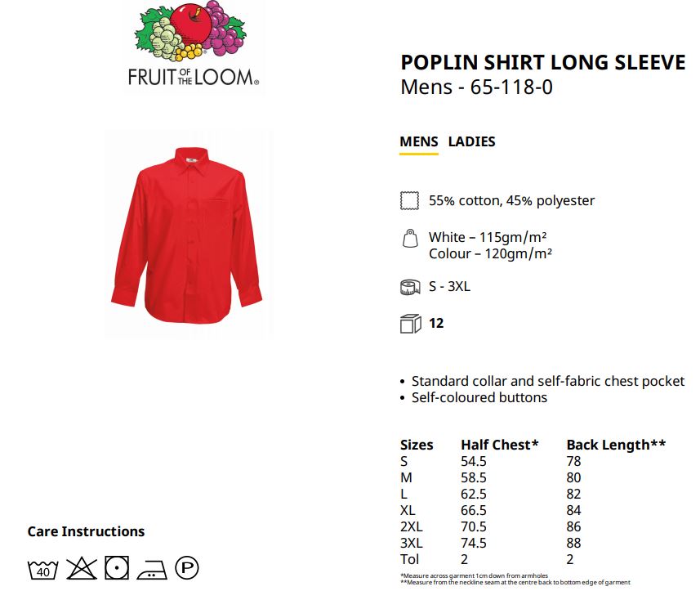
Task: Click the measuring tape size icon
Action: (410, 287)
